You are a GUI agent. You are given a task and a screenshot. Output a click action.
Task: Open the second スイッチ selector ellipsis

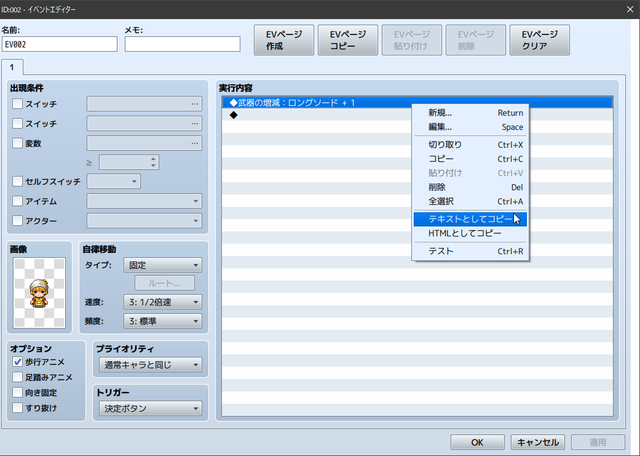click(x=195, y=123)
